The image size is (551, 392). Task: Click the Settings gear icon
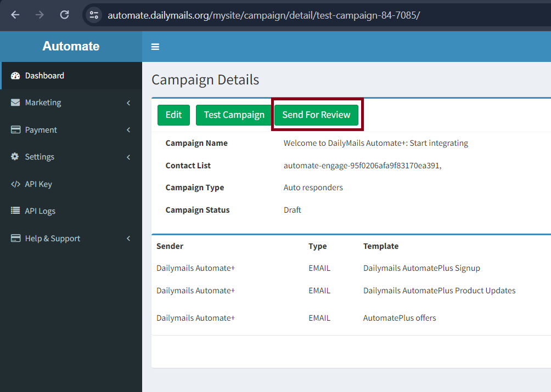(x=15, y=157)
